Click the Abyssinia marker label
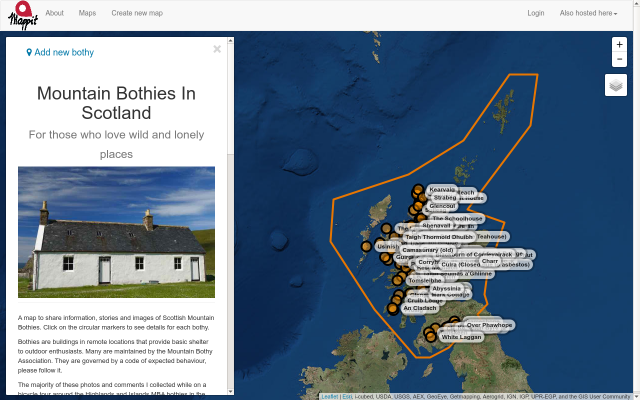 point(446,289)
